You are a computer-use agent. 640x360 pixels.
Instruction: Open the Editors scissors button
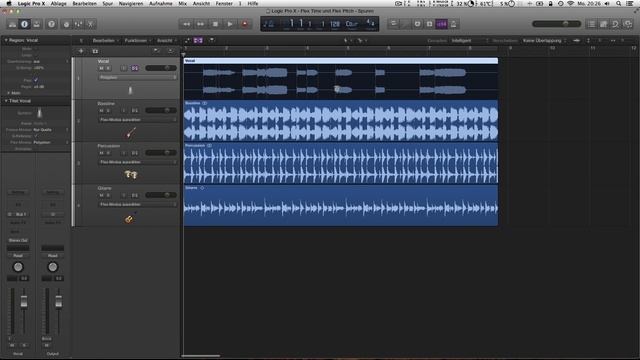[x=91, y=24]
